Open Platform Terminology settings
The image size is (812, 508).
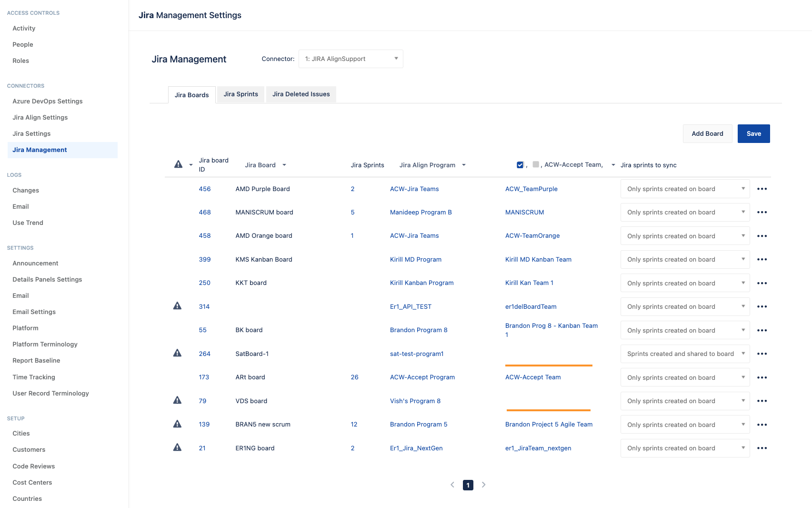(45, 345)
